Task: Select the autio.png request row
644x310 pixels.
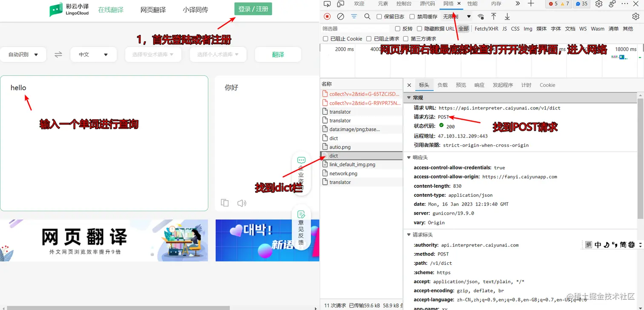Action: (x=362, y=147)
